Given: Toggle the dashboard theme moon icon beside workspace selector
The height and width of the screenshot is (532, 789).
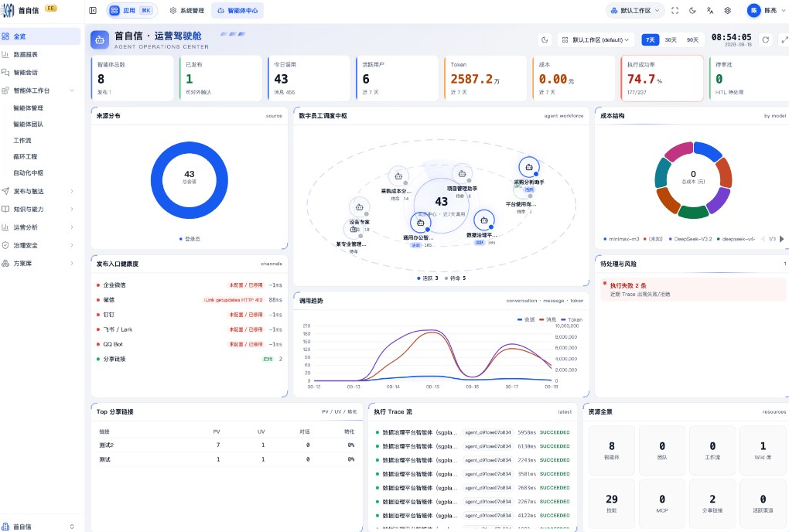Looking at the screenshot, I should coord(545,39).
